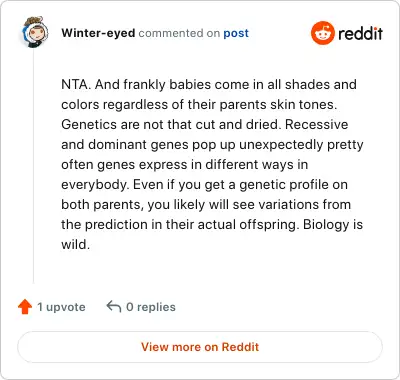The image size is (400, 380).
Task: Click the orange Reddit Snoo logo
Action: coord(322,33)
